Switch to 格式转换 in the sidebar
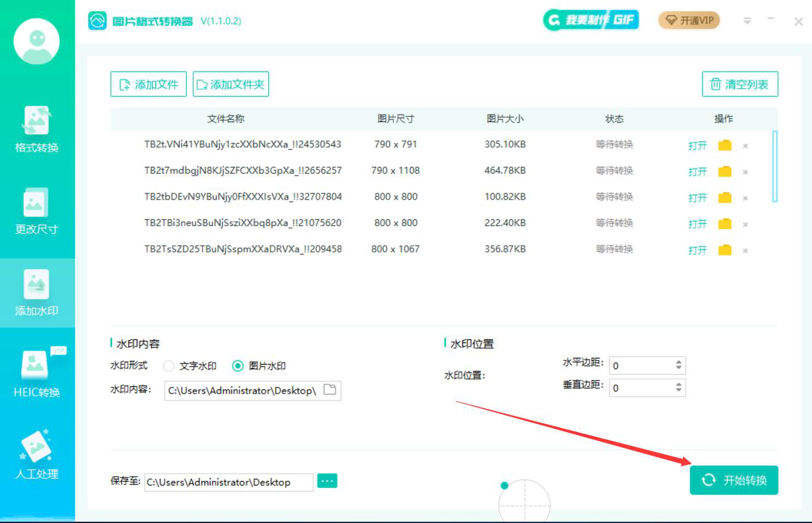This screenshot has width=812, height=523. (x=37, y=131)
